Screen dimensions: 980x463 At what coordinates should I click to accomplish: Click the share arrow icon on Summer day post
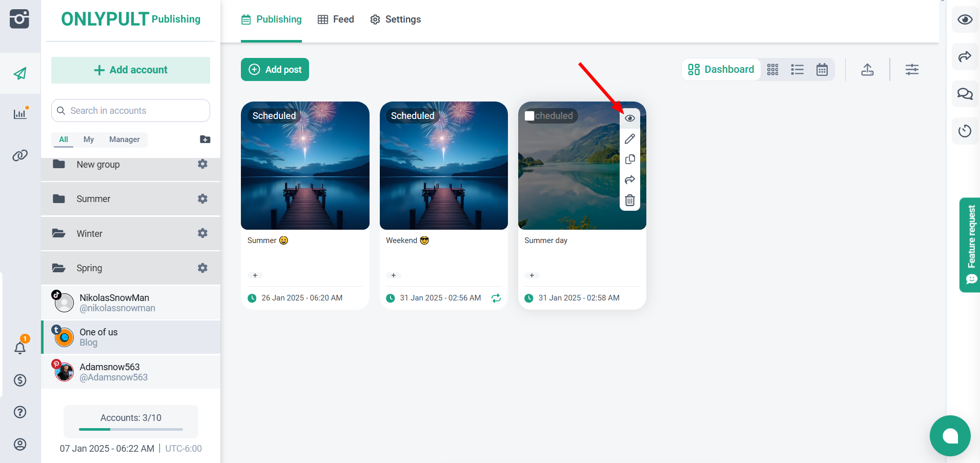[x=630, y=180]
